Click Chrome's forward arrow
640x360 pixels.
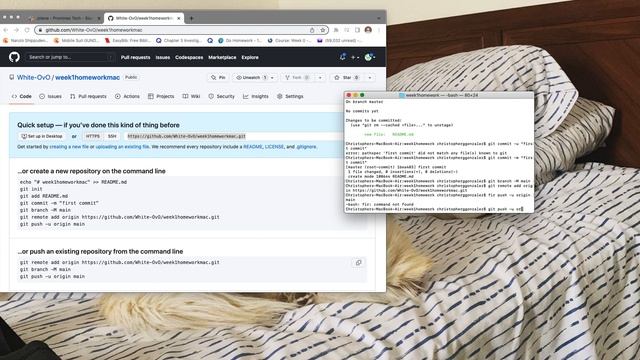[x=16, y=30]
